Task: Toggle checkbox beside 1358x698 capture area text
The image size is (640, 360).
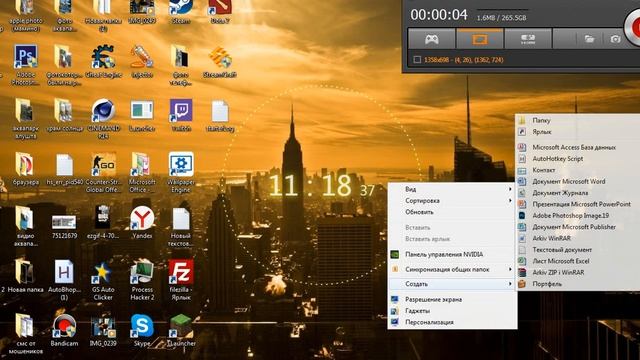Action: coord(417,60)
